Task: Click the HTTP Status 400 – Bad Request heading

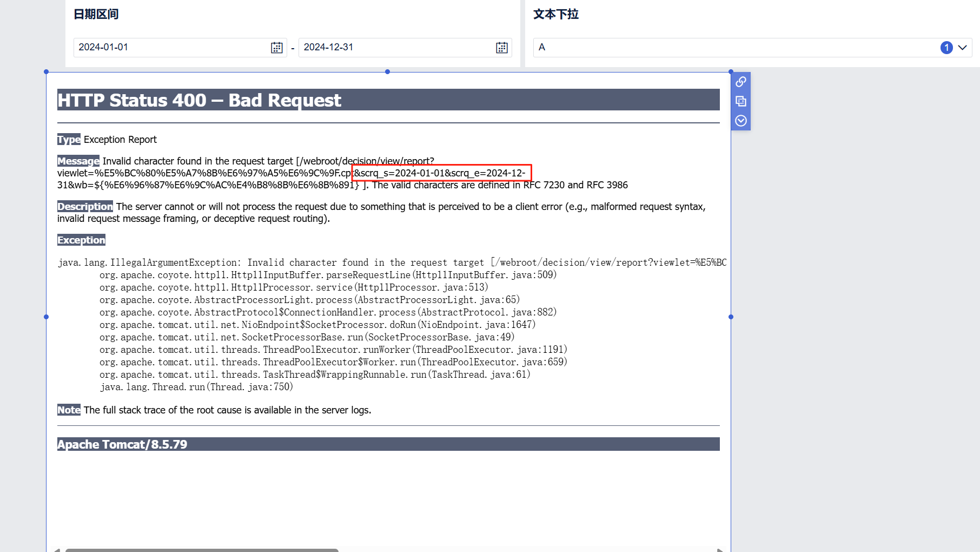Action: click(x=199, y=100)
